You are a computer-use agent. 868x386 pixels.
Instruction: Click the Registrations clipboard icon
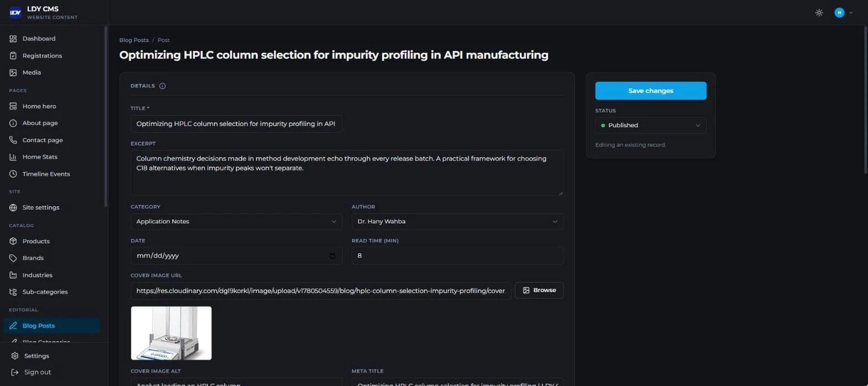click(x=13, y=56)
